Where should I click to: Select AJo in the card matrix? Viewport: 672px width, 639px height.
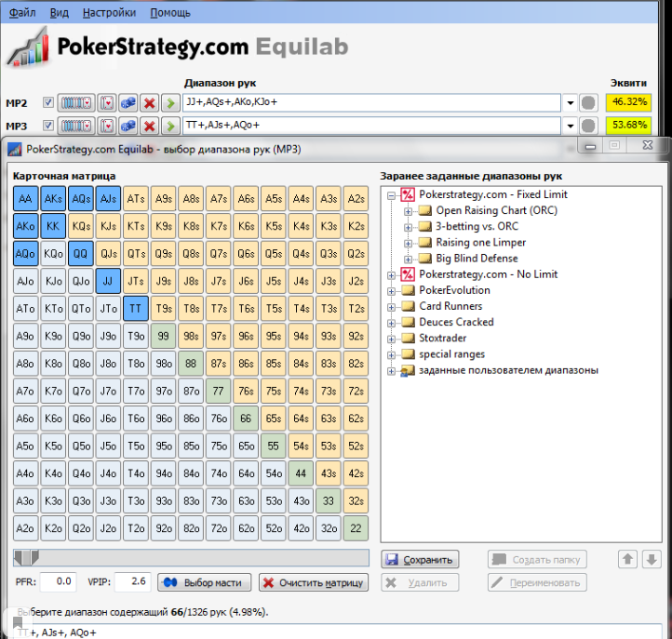pos(26,282)
